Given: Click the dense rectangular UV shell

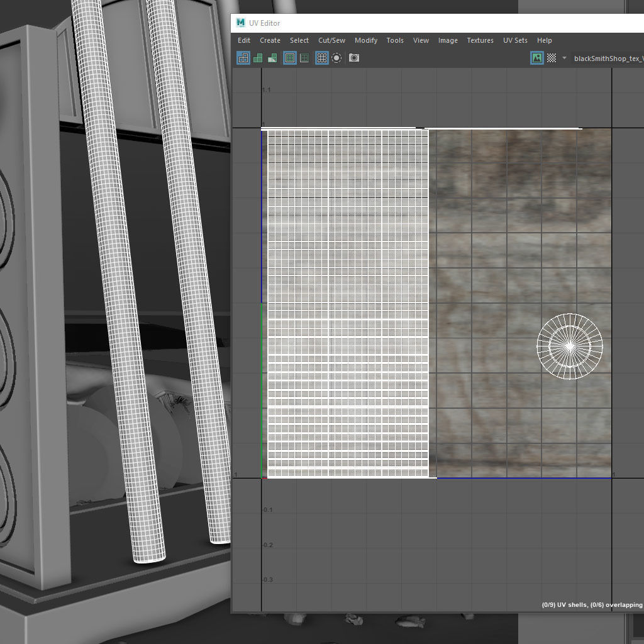Looking at the screenshot, I should click(x=348, y=303).
